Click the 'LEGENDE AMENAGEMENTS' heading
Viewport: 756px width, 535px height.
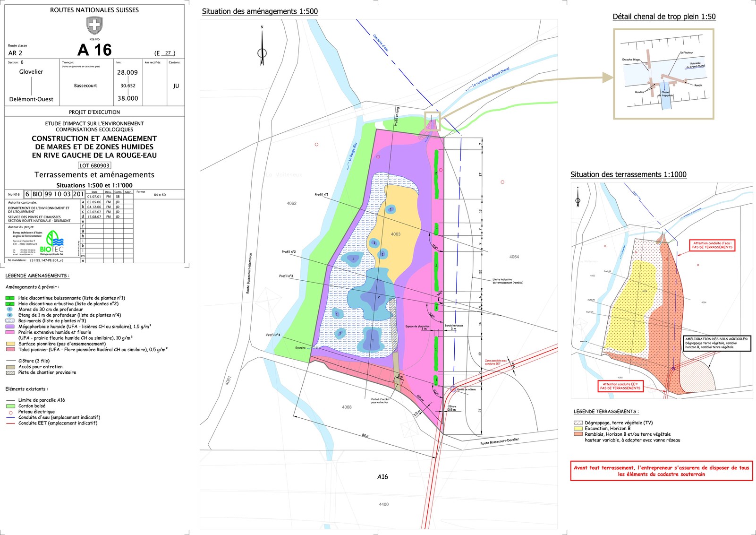point(37,276)
